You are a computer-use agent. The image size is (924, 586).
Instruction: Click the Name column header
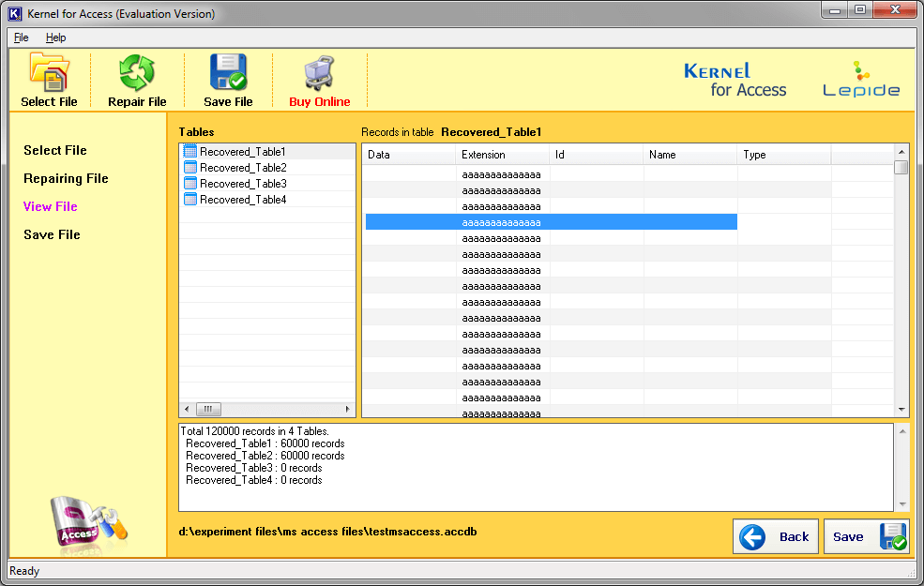click(690, 155)
